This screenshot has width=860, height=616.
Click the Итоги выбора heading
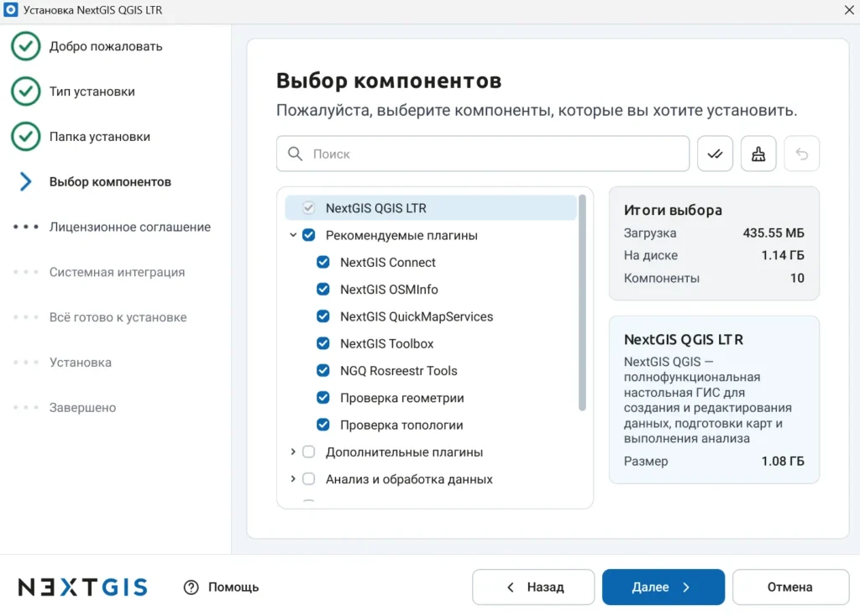[x=673, y=211]
